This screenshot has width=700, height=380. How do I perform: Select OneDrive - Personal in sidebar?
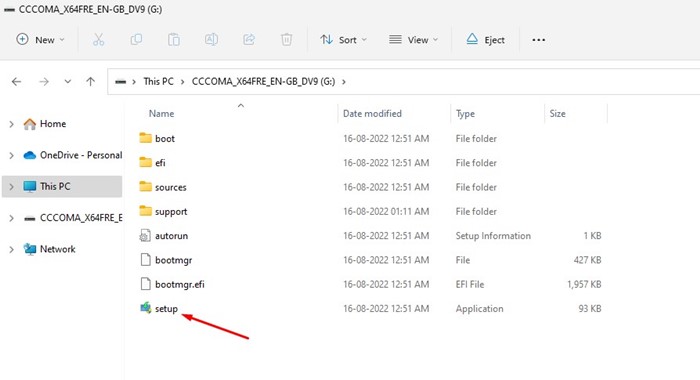81,155
